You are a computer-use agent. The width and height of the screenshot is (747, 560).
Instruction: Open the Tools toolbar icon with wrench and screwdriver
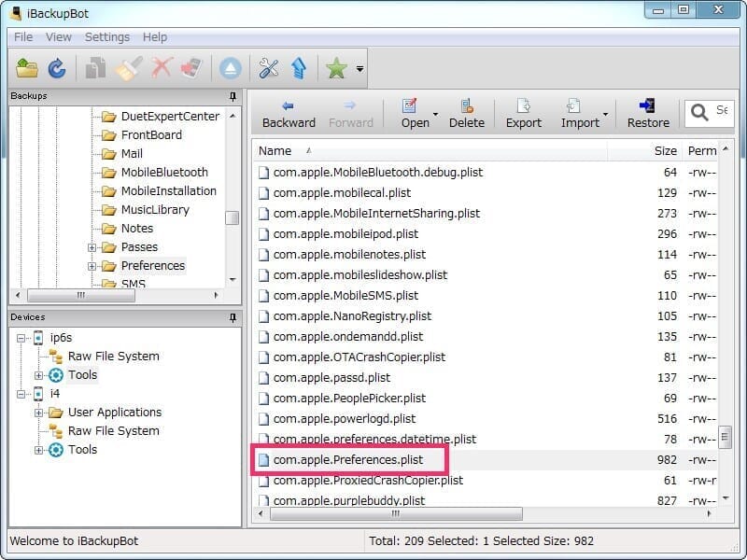[269, 67]
